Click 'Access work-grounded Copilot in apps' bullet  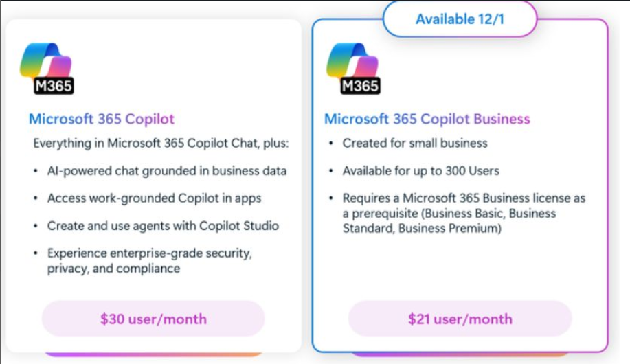154,198
